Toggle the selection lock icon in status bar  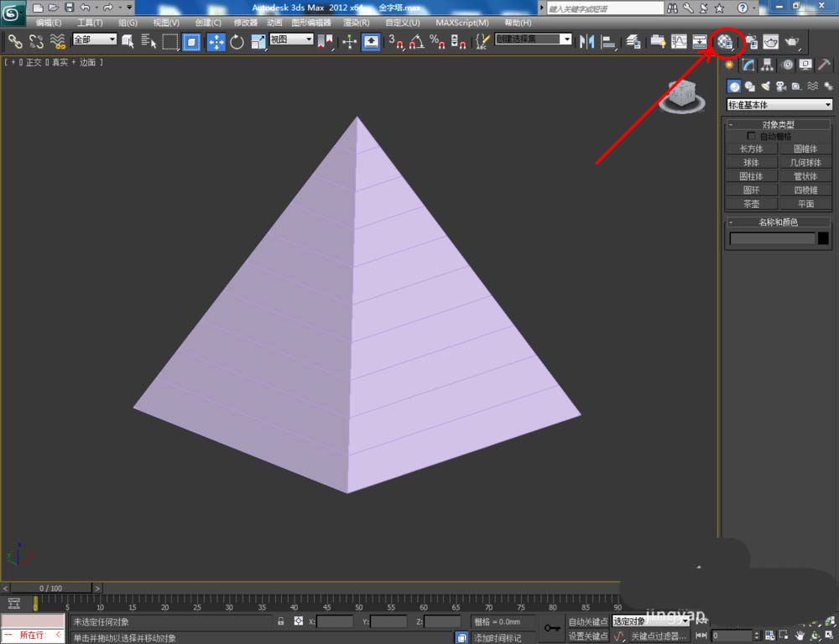281,621
